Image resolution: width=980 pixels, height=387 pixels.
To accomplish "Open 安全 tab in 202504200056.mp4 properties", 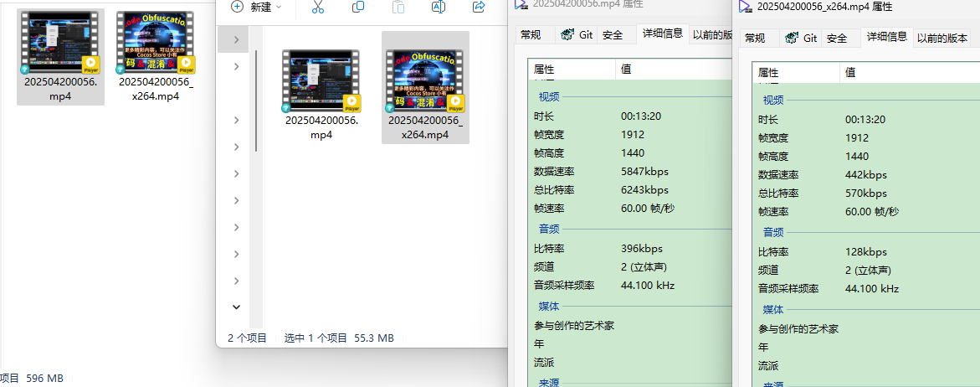I will pos(613,35).
